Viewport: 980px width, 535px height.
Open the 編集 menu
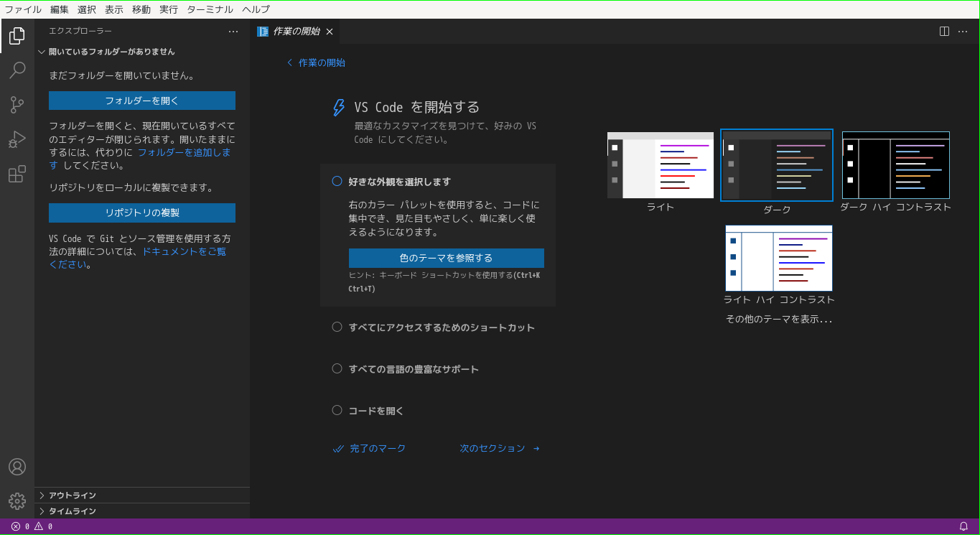click(60, 9)
